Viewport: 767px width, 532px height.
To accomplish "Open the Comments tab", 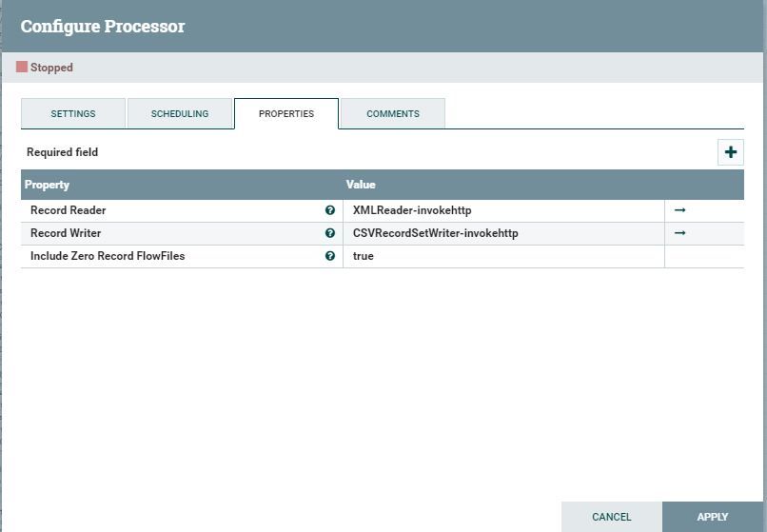I will (x=393, y=113).
